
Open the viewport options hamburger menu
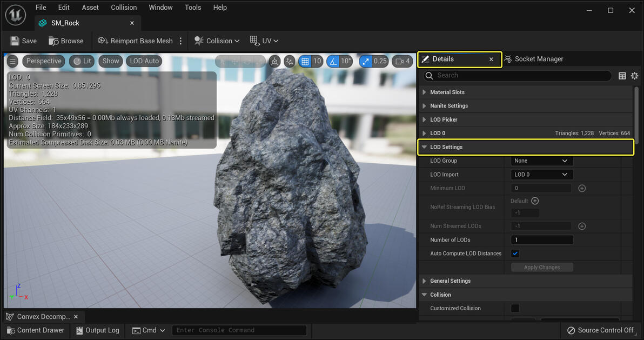[x=13, y=61]
